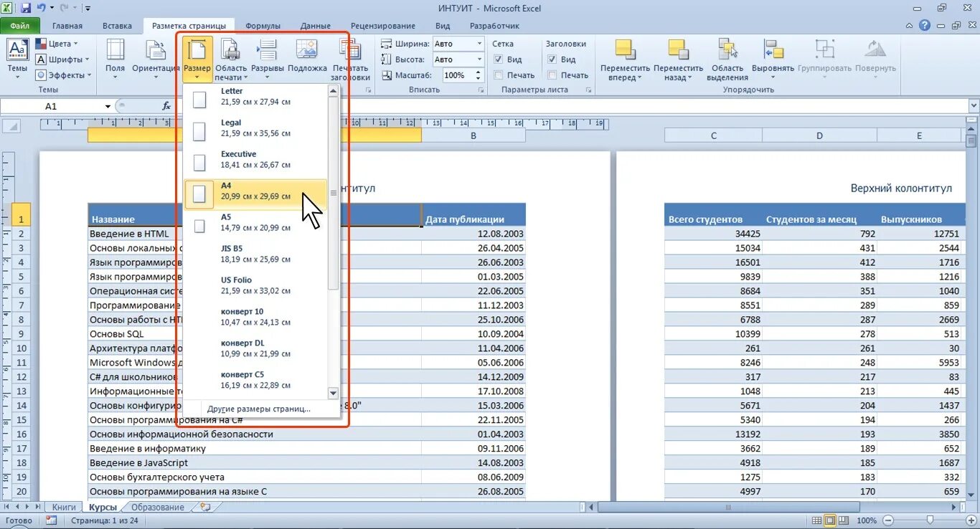Select column header D
Image resolution: width=980 pixels, height=529 pixels.
819,135
